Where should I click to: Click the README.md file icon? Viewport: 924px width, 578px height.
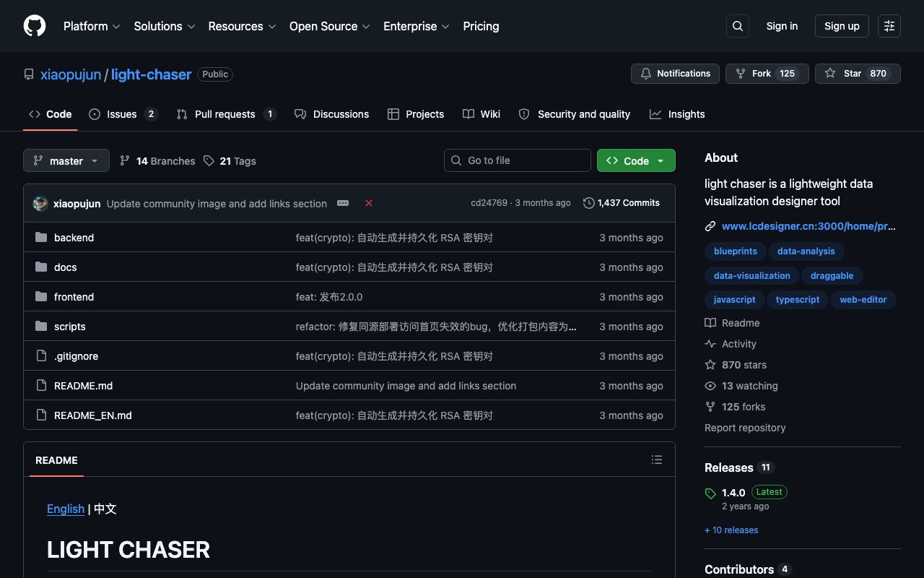click(x=41, y=385)
